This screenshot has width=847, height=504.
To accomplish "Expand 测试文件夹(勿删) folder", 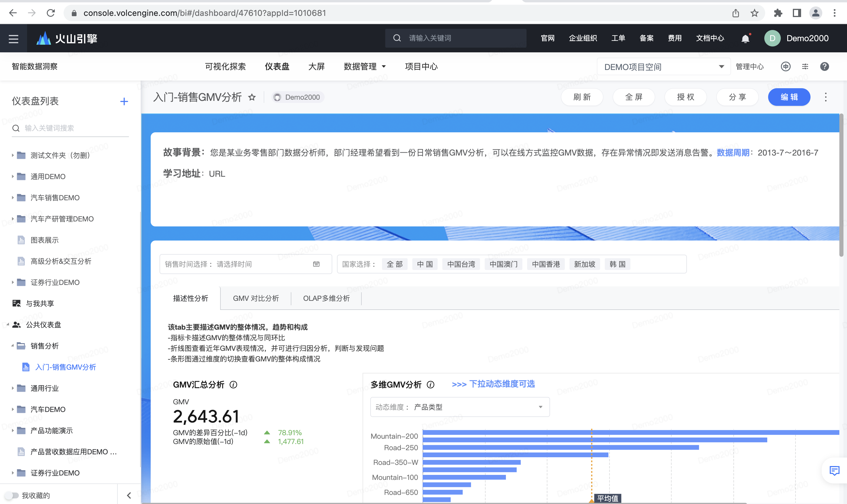I will (x=13, y=155).
